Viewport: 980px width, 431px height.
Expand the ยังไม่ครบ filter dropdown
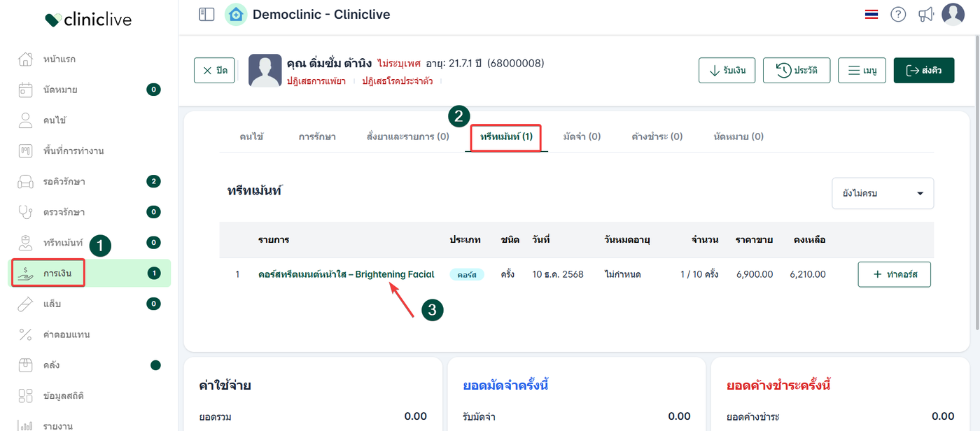click(882, 193)
